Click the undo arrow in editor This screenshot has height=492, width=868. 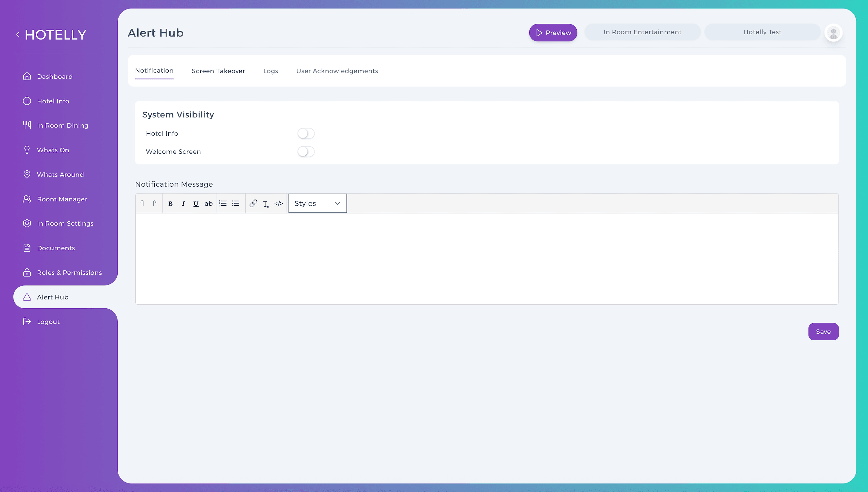click(x=142, y=203)
